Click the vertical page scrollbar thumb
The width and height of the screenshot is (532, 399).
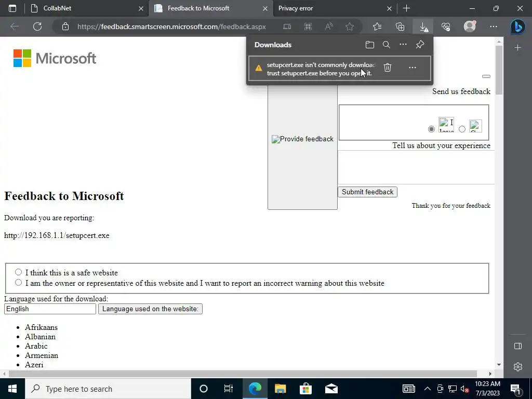499,70
